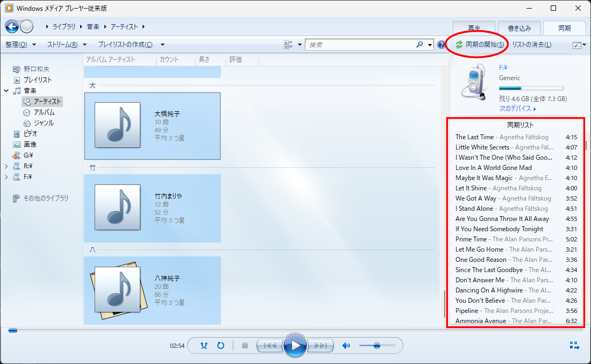
Task: Open the 同期 tab
Action: [564, 28]
